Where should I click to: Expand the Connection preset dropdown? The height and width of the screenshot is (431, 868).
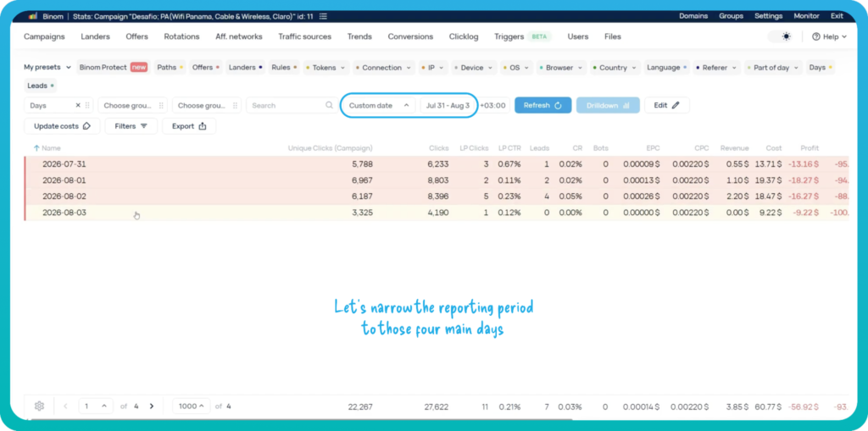point(384,68)
